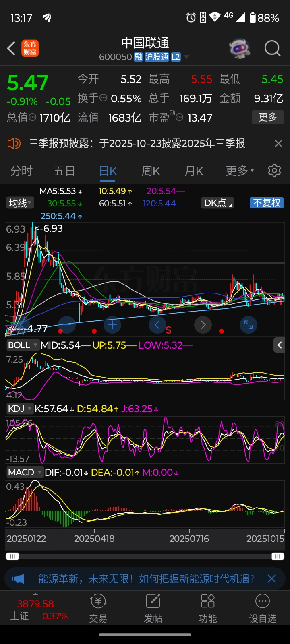Tap the announcement speaker icon
Image resolution: width=290 pixels, height=644 pixels.
pyautogui.click(x=14, y=143)
